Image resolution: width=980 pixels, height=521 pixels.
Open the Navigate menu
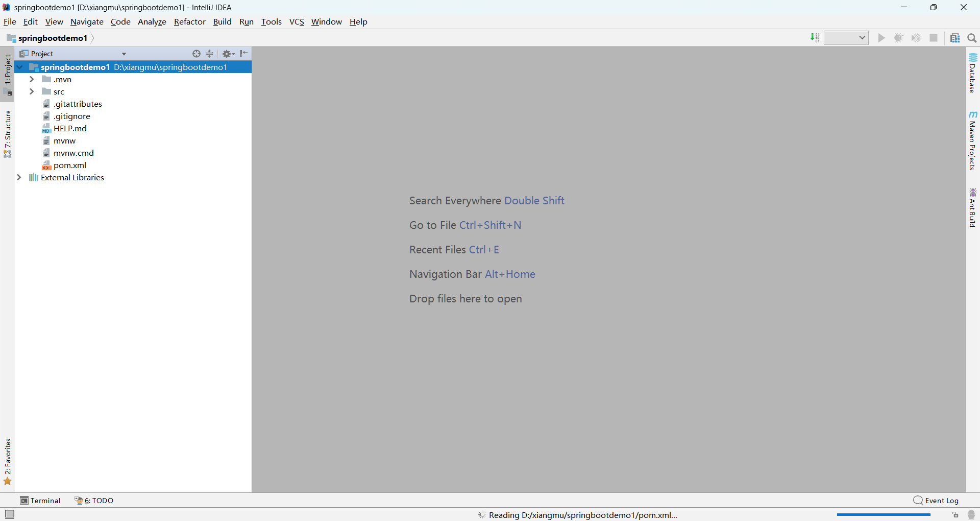click(87, 21)
